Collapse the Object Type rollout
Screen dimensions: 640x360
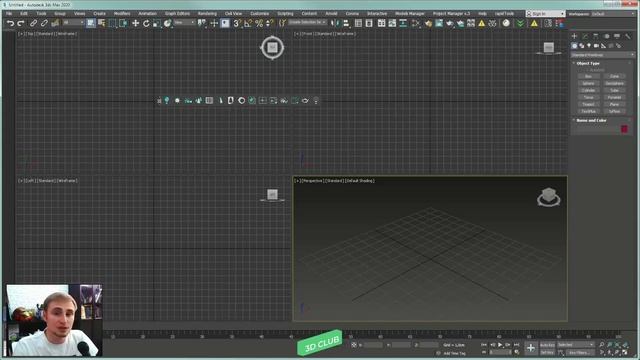(x=588, y=63)
